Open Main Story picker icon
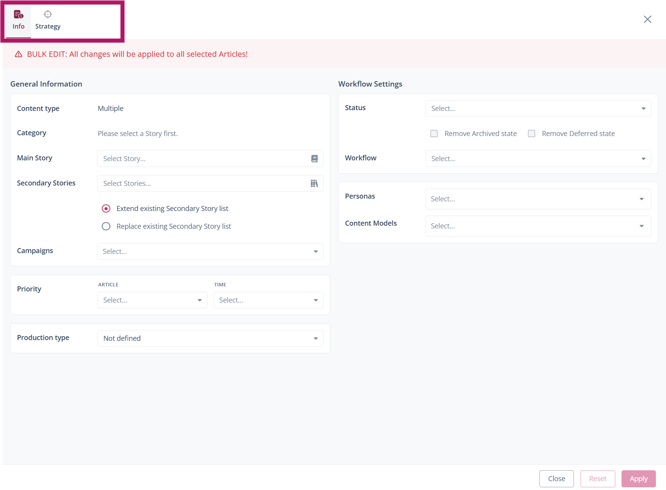 (314, 159)
